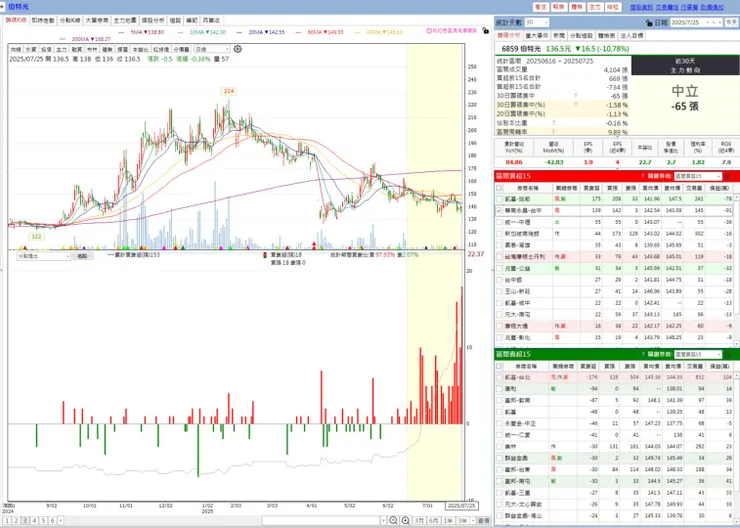
Task: Select the 玉山-新莊 broker row
Action: (614, 291)
